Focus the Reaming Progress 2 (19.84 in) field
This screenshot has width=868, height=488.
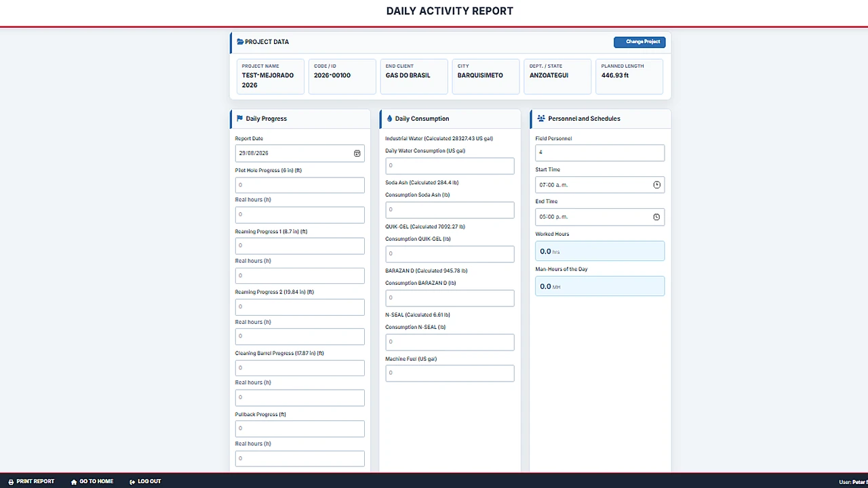[x=300, y=306]
